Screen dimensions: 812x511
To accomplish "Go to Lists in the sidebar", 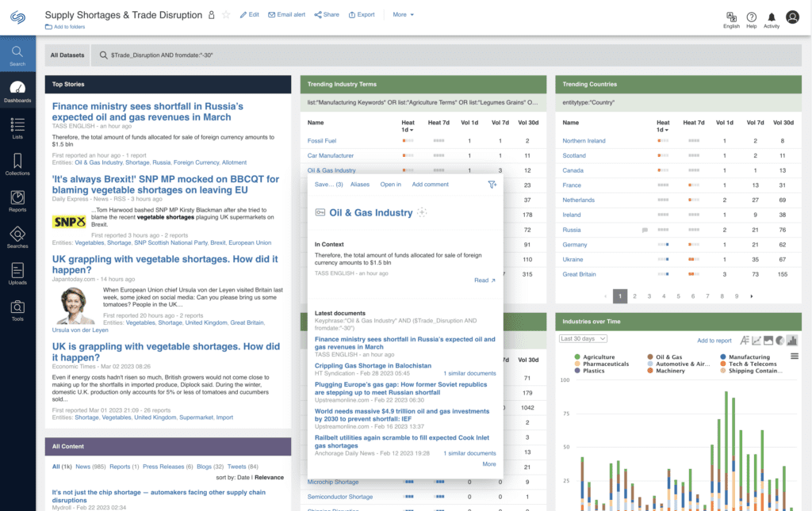I will (17, 128).
